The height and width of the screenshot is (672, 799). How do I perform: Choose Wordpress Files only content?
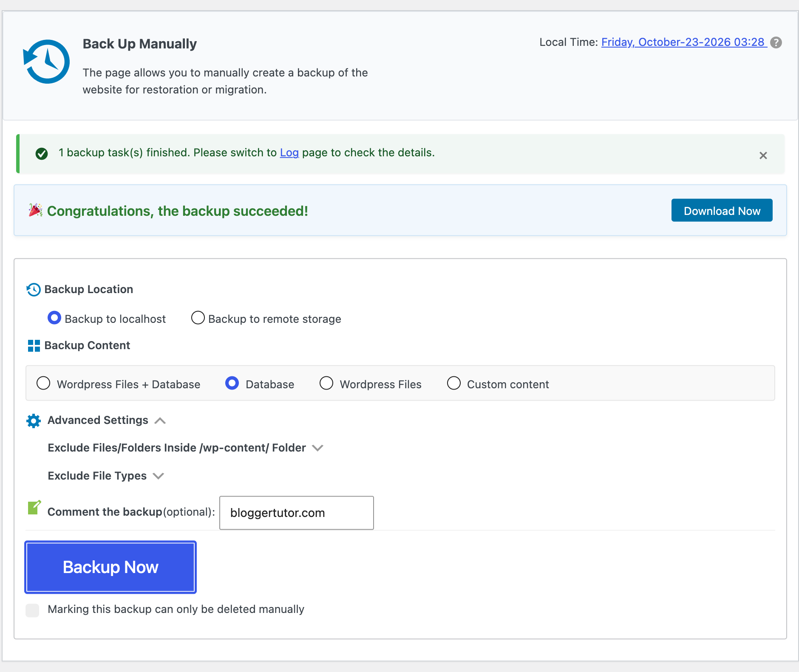point(326,383)
